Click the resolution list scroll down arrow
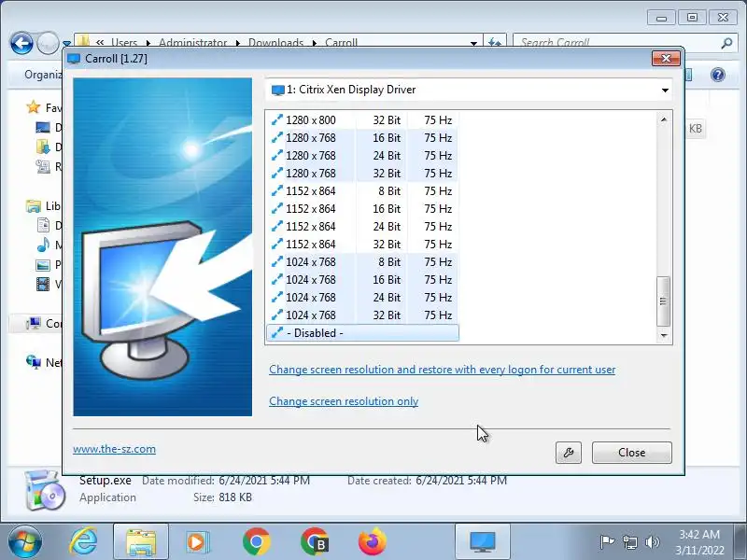747x560 pixels. point(664,336)
